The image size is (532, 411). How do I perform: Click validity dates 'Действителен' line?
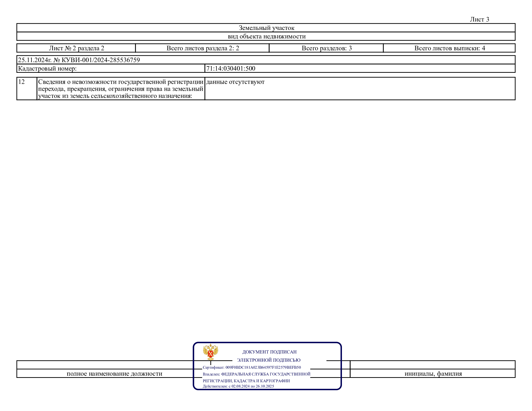pos(238,386)
